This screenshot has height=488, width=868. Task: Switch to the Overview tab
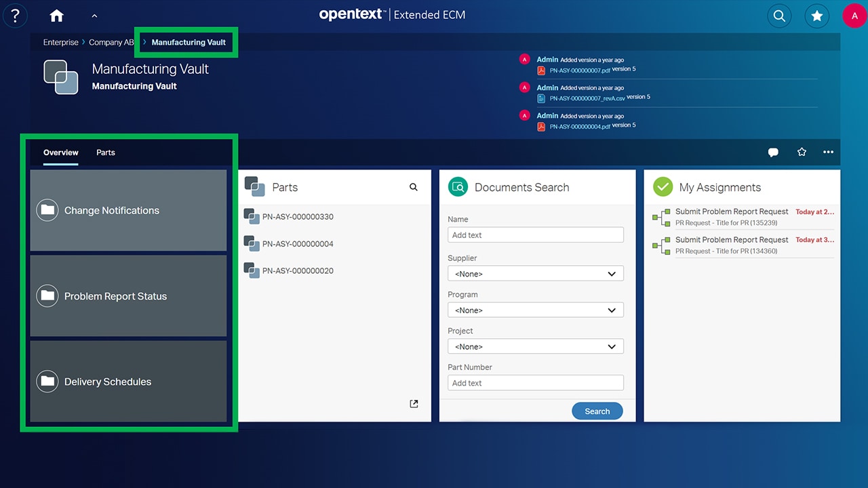(61, 152)
